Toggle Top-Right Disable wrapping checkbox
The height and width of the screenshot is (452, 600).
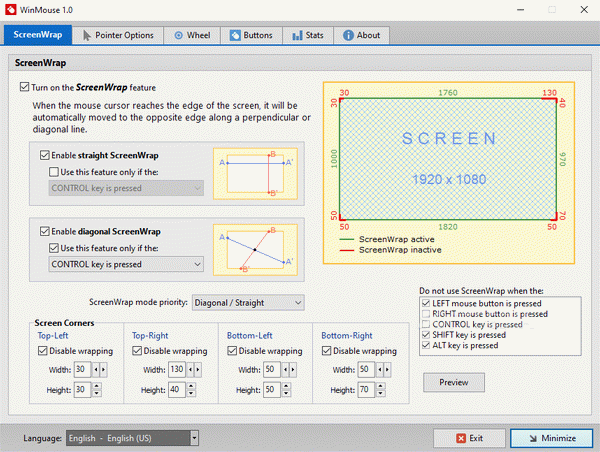137,351
